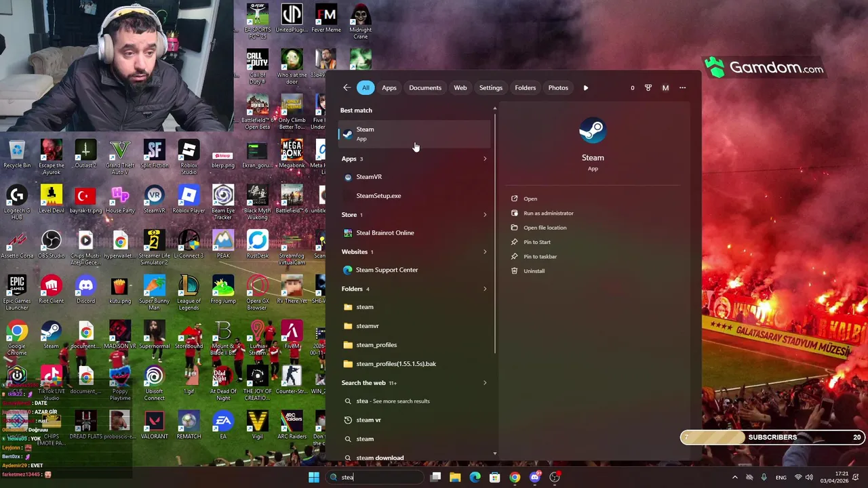Switch to the Settings filter tab

click(x=491, y=87)
